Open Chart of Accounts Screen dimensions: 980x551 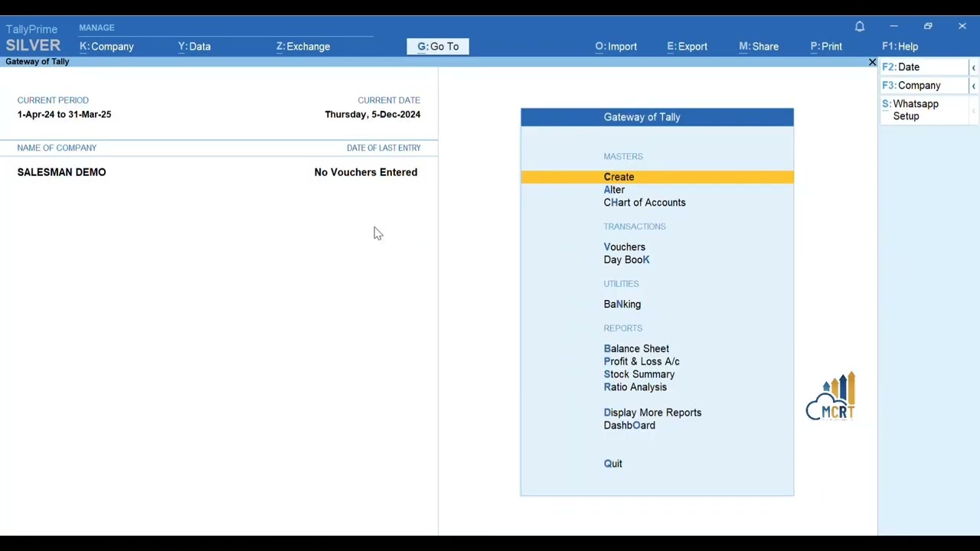point(645,203)
